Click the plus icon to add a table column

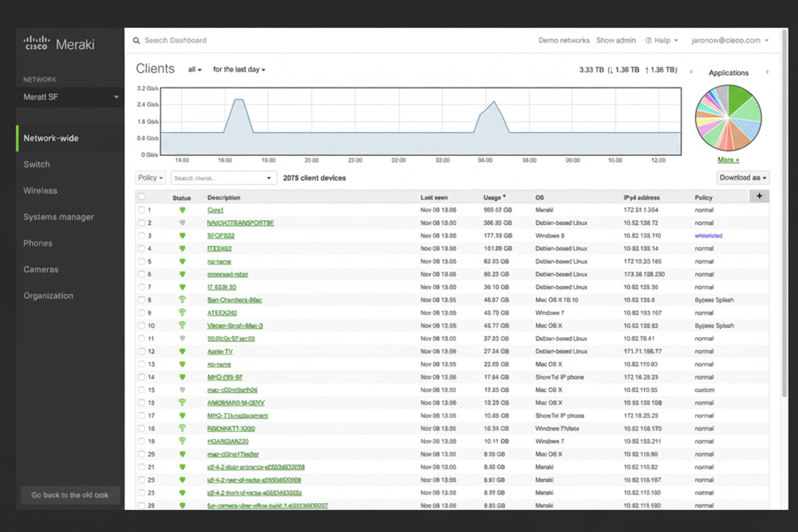point(759,196)
